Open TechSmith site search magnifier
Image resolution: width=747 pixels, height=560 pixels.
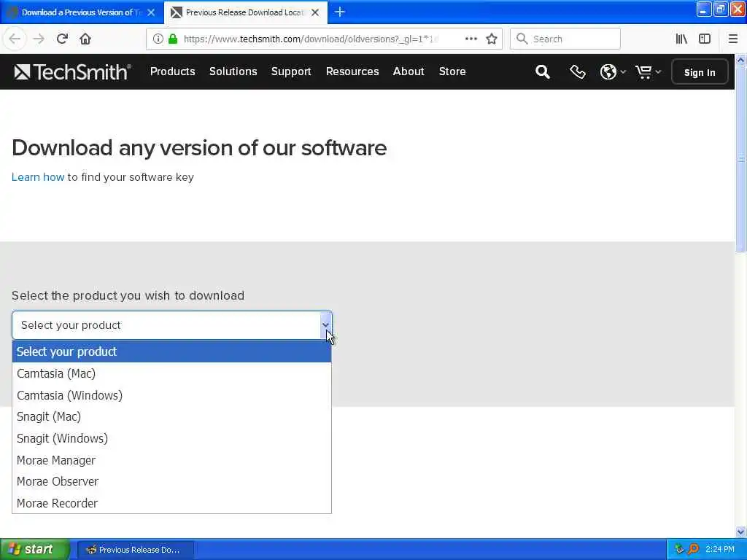[543, 72]
